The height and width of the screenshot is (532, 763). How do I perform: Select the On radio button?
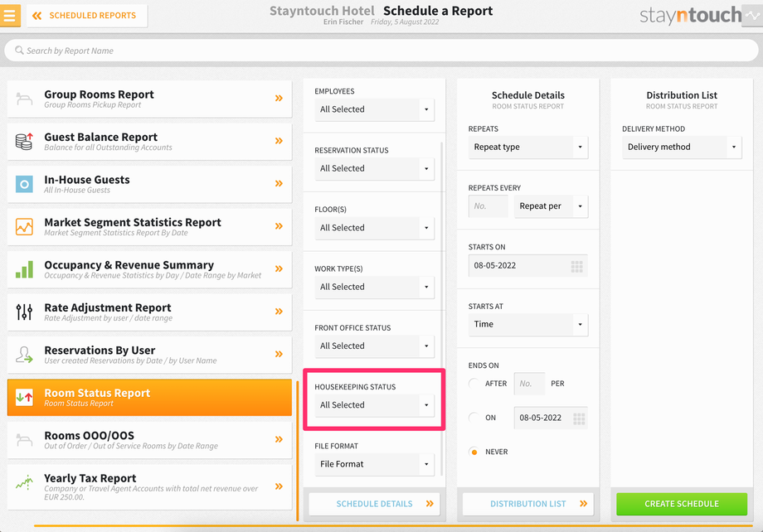[474, 418]
